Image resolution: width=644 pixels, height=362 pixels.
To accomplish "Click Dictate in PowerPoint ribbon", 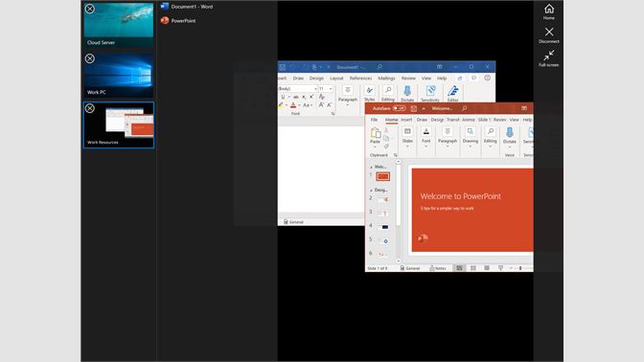I will (x=510, y=137).
